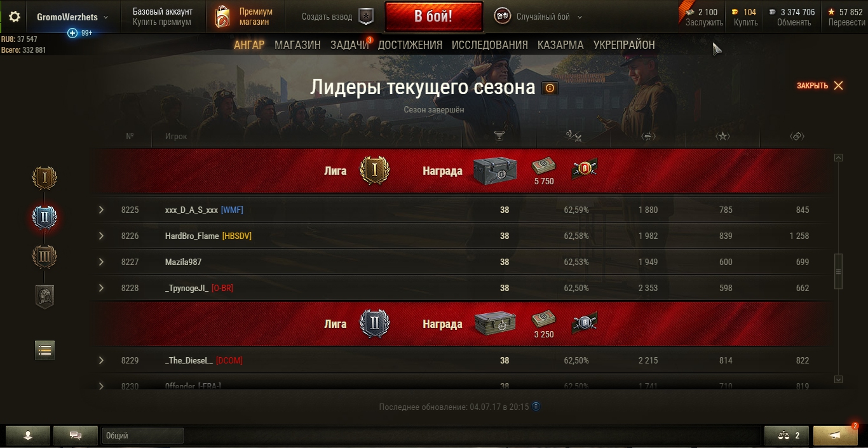Open the settings gear menu
The width and height of the screenshot is (868, 448).
(x=14, y=17)
